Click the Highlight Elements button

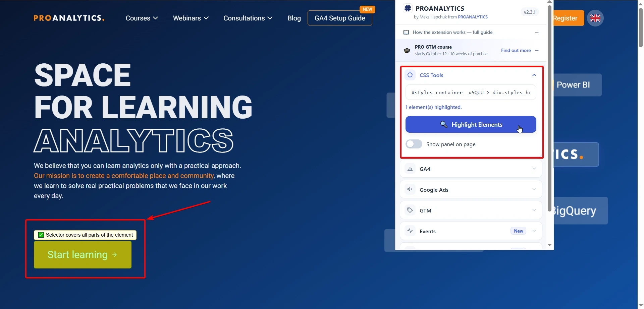coord(471,124)
